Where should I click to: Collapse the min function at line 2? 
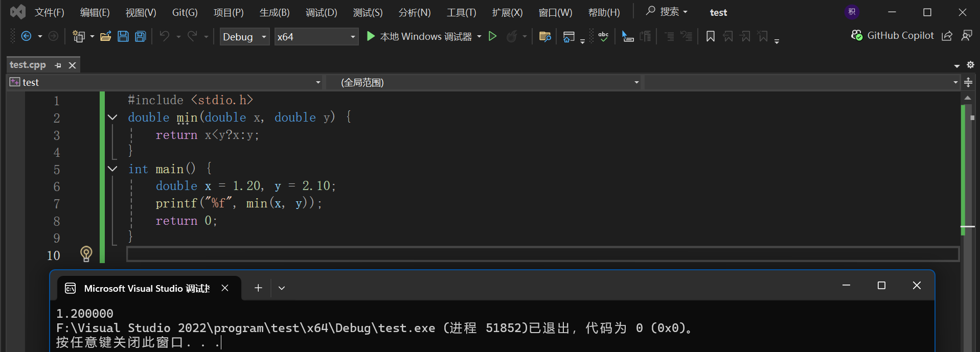click(x=112, y=118)
